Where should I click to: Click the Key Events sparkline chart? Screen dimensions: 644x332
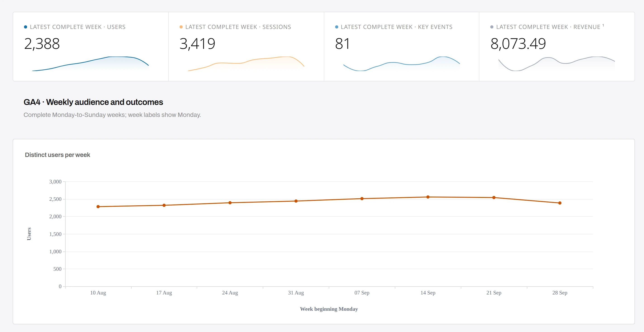click(x=402, y=64)
